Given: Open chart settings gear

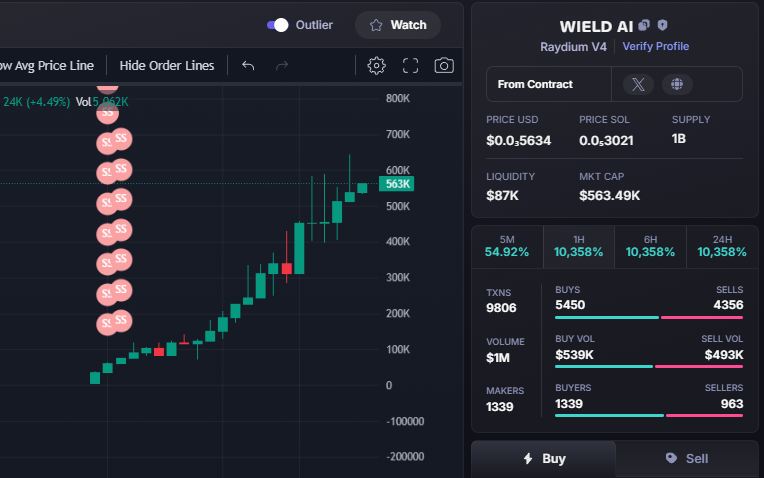Looking at the screenshot, I should 376,65.
